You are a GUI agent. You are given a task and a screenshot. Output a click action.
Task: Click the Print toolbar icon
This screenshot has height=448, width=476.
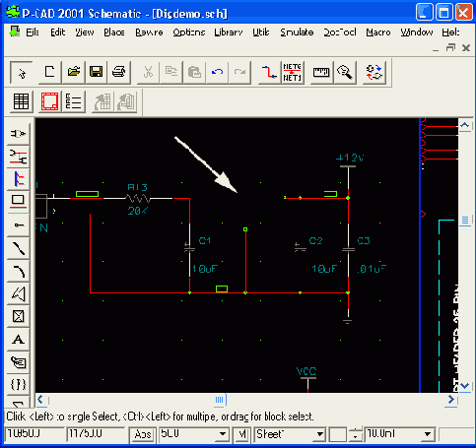tap(118, 72)
